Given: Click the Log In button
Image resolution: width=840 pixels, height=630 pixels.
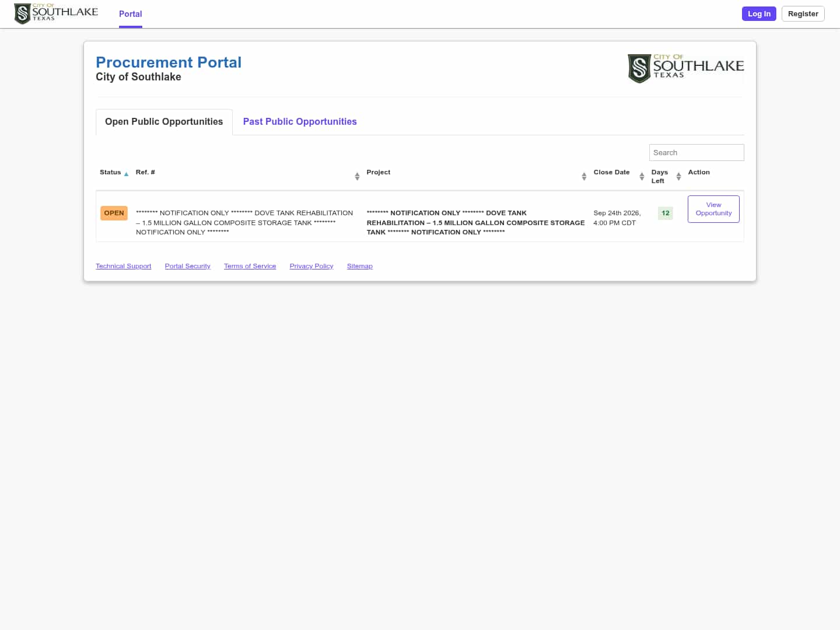Looking at the screenshot, I should coord(759,13).
